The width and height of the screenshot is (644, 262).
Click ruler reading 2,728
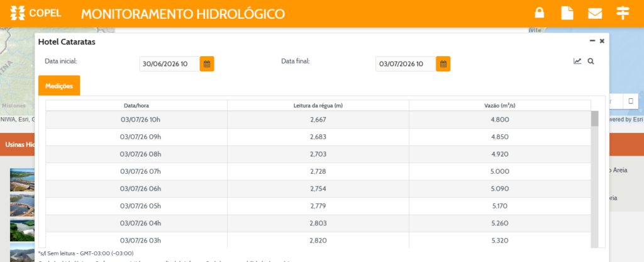point(318,171)
